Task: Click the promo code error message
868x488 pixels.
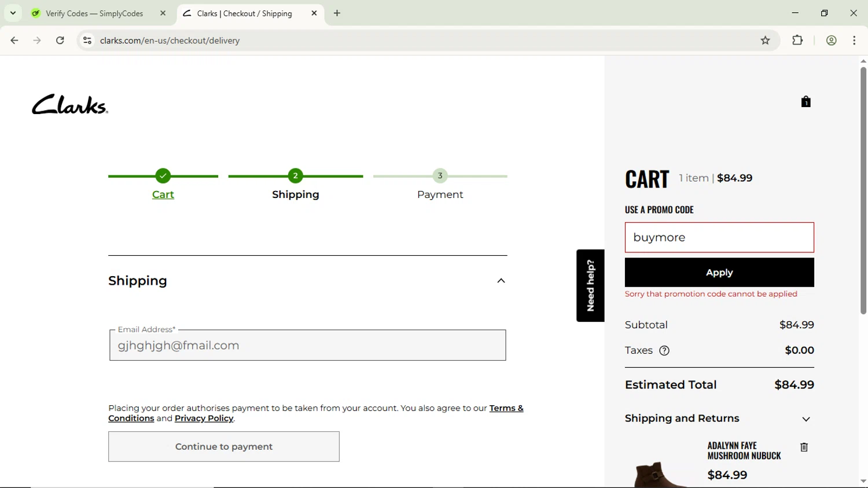Action: pos(711,294)
